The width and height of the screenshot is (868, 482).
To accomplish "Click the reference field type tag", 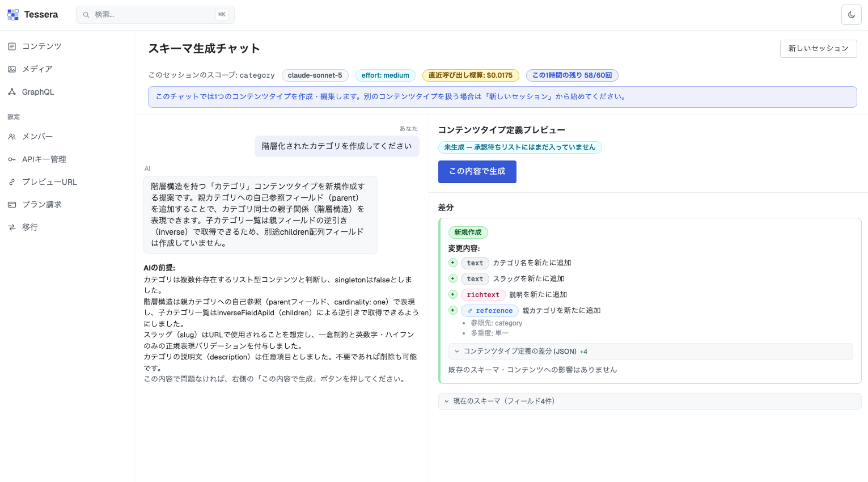I will (x=490, y=311).
